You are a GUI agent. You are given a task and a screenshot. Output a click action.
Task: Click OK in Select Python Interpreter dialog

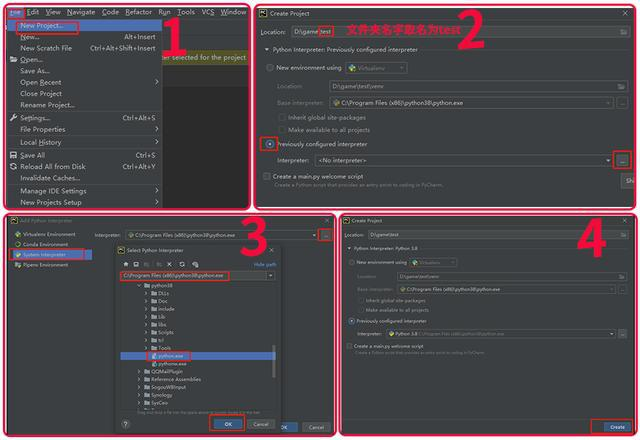coord(228,424)
